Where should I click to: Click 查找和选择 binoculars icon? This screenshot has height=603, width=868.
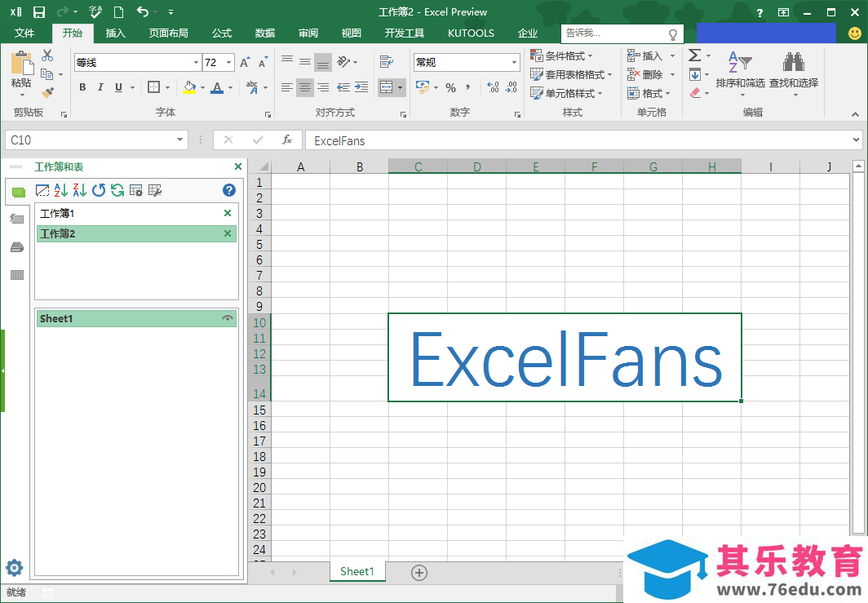pyautogui.click(x=793, y=62)
